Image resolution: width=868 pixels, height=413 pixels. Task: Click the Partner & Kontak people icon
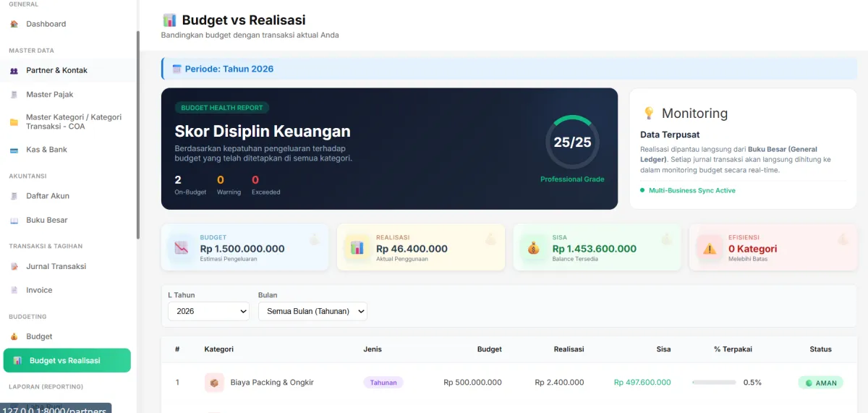click(14, 71)
